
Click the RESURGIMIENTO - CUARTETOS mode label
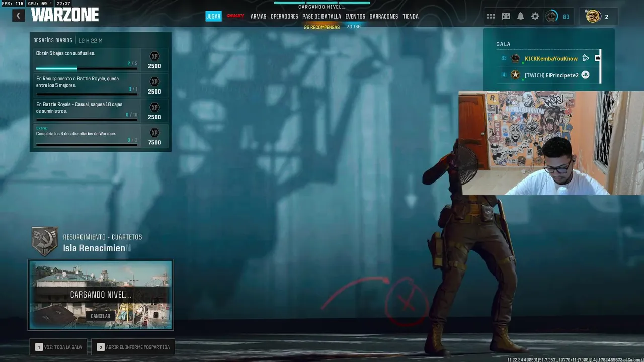(x=103, y=237)
